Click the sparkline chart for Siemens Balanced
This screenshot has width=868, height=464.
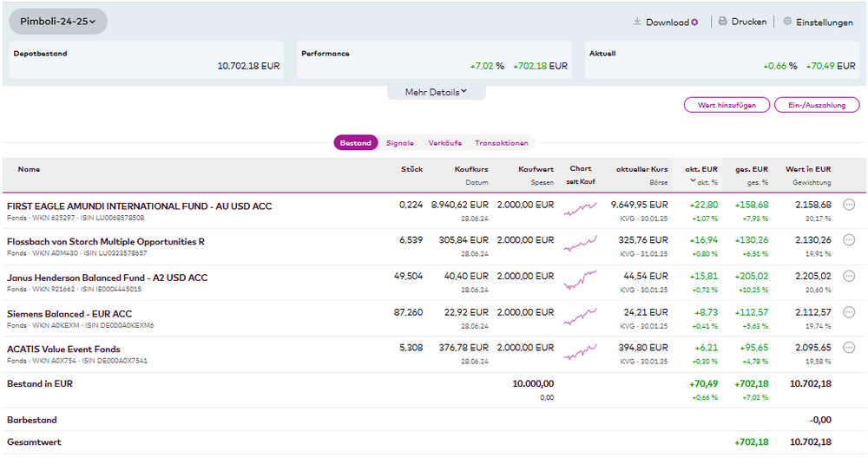point(580,317)
